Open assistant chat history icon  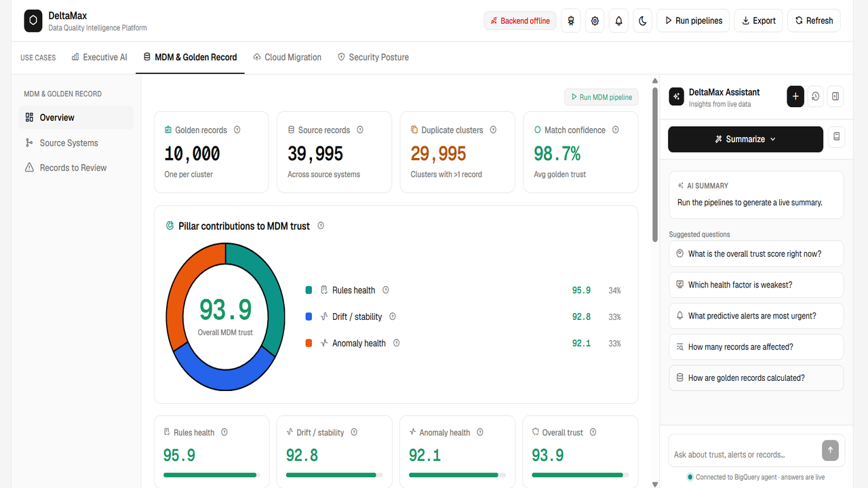816,97
